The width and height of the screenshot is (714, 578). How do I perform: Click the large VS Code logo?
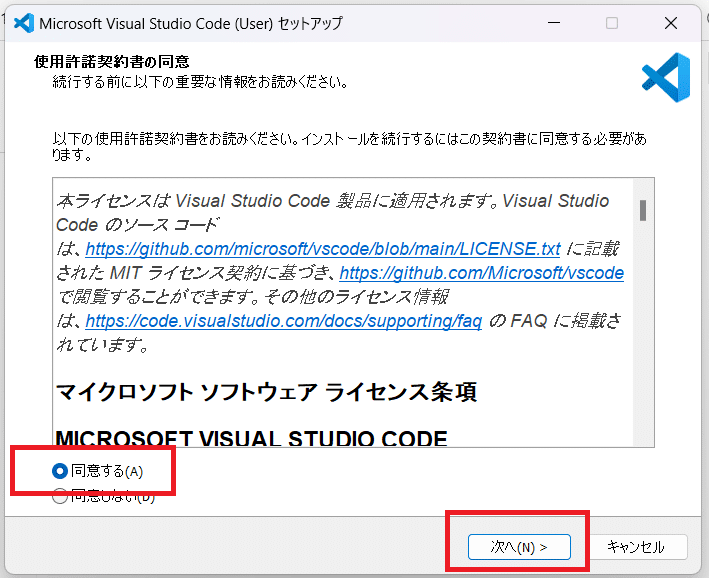(x=666, y=77)
